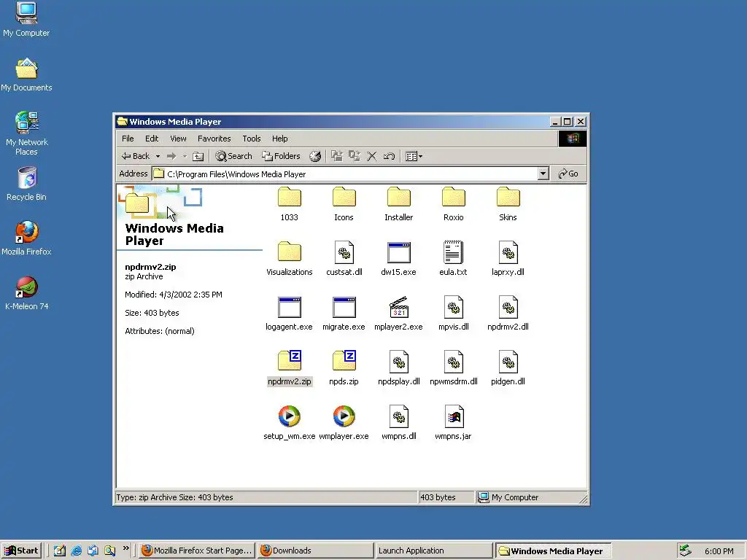Viewport: 747px width, 560px height.
Task: Open the View menu
Action: [x=178, y=139]
